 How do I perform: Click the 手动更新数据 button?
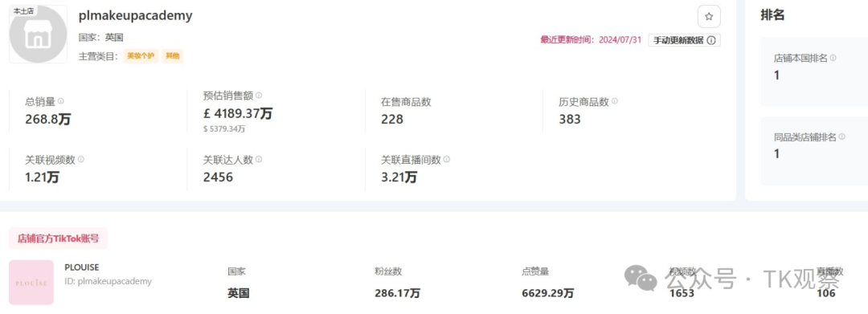click(684, 40)
